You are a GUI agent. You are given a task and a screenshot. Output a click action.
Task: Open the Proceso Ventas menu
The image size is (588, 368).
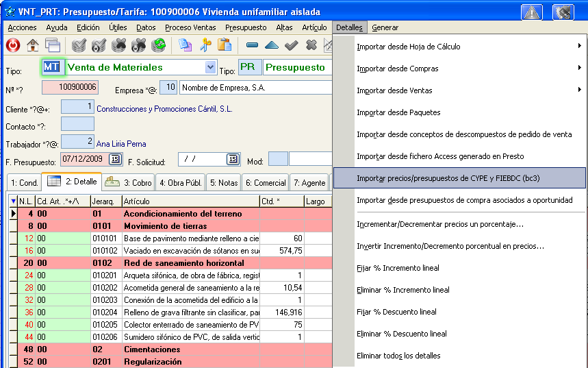(190, 27)
